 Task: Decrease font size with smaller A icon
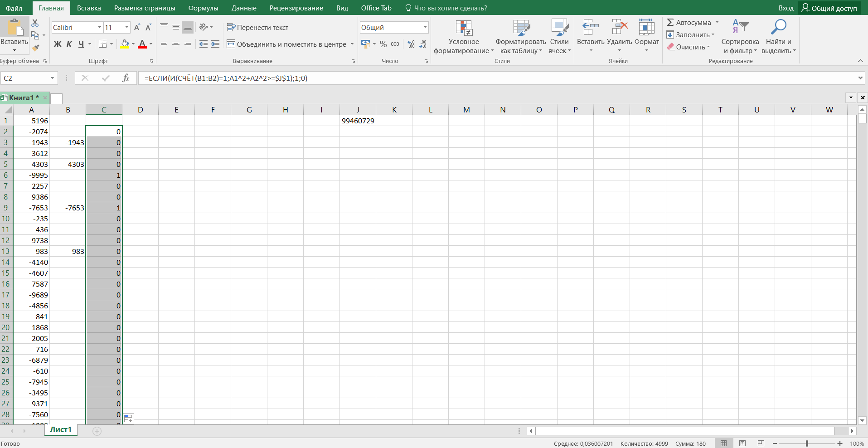[148, 28]
